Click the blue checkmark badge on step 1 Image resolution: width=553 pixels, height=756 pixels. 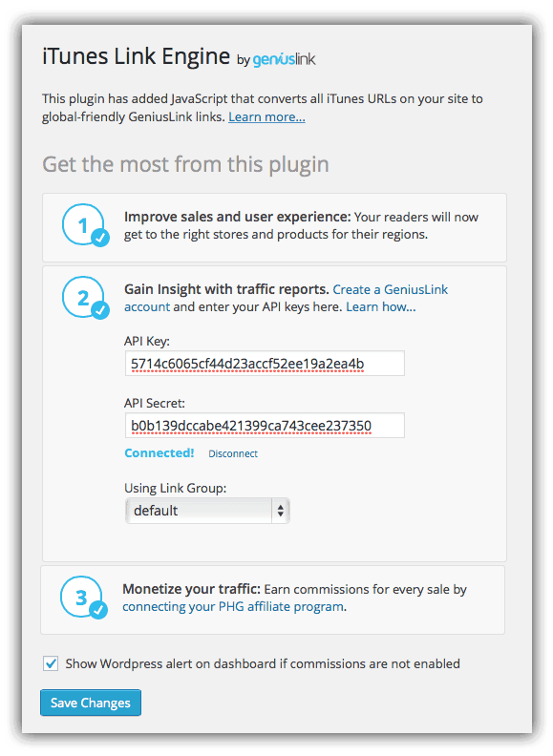point(100,238)
